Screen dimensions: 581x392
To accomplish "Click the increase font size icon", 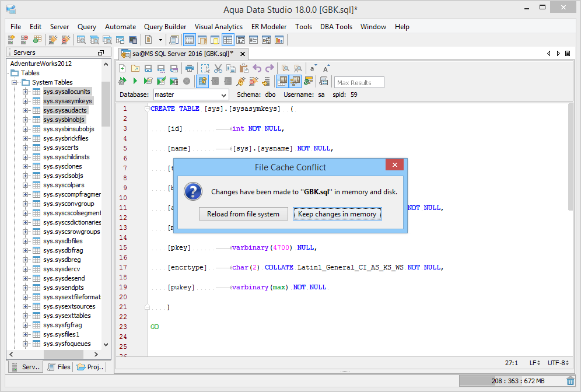I will (326, 68).
